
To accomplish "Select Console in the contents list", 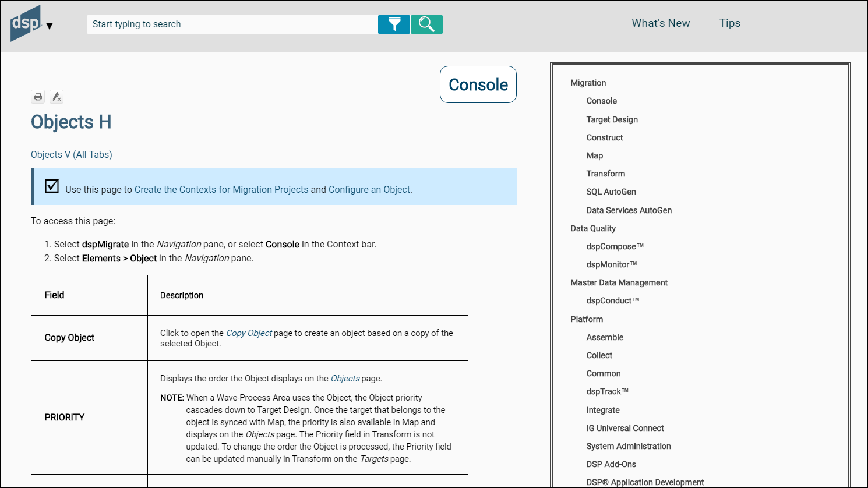I will coord(602,101).
